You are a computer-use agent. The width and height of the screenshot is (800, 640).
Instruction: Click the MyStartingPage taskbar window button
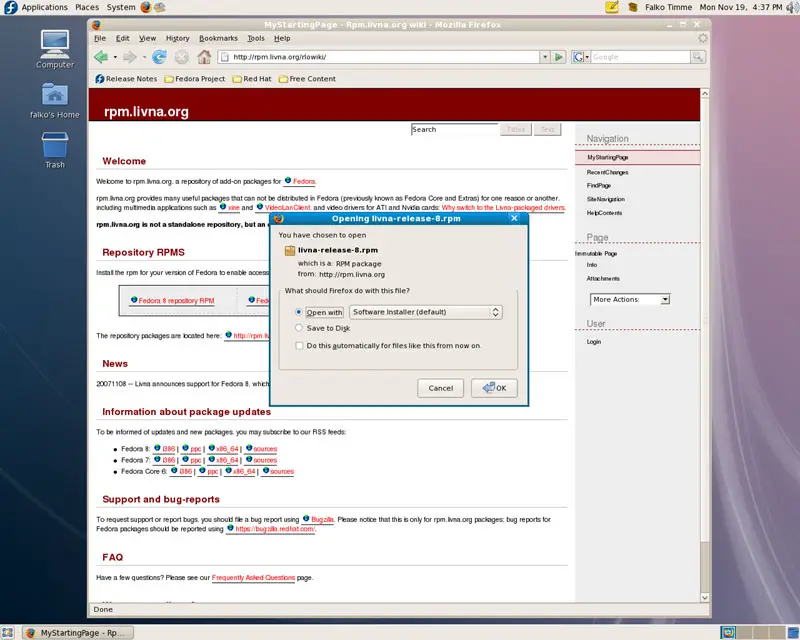click(79, 633)
